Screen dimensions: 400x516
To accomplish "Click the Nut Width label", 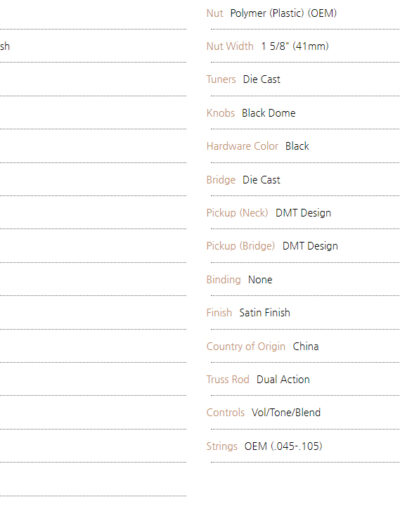I will tap(230, 46).
